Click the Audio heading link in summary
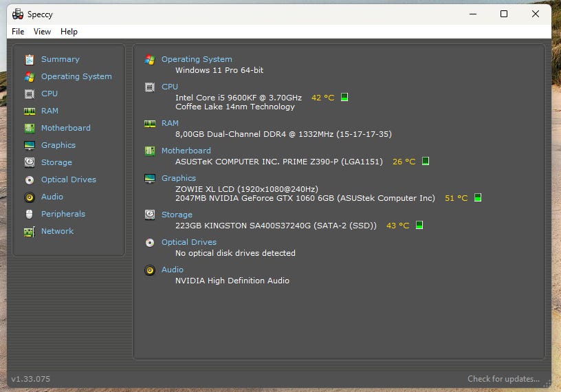 click(x=173, y=270)
